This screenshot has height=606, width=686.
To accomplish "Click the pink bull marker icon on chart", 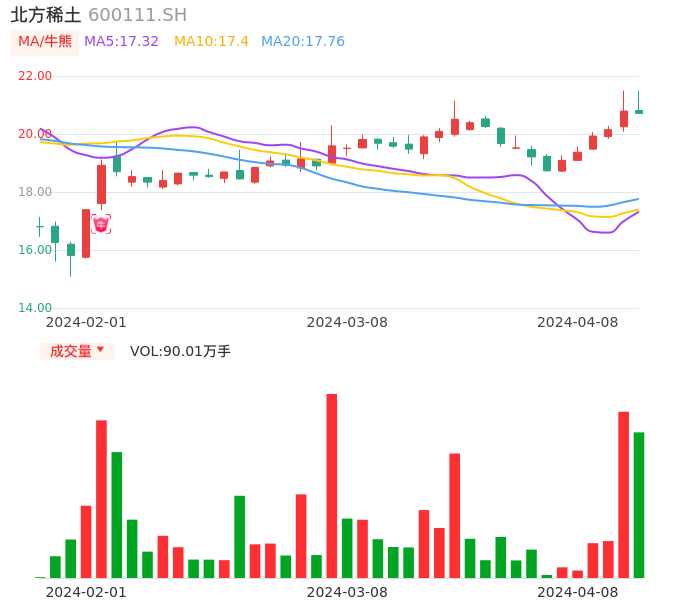I will click(x=101, y=224).
